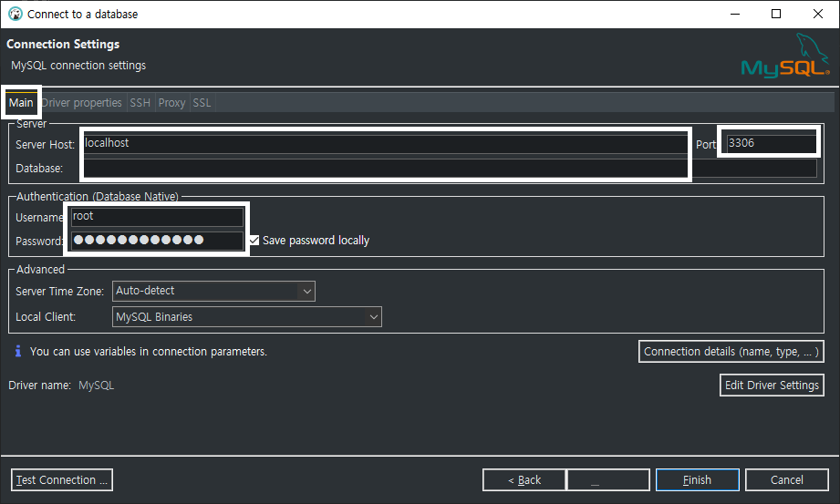Close the Connect to a database window
Image resolution: width=840 pixels, height=504 pixels.
tap(817, 14)
